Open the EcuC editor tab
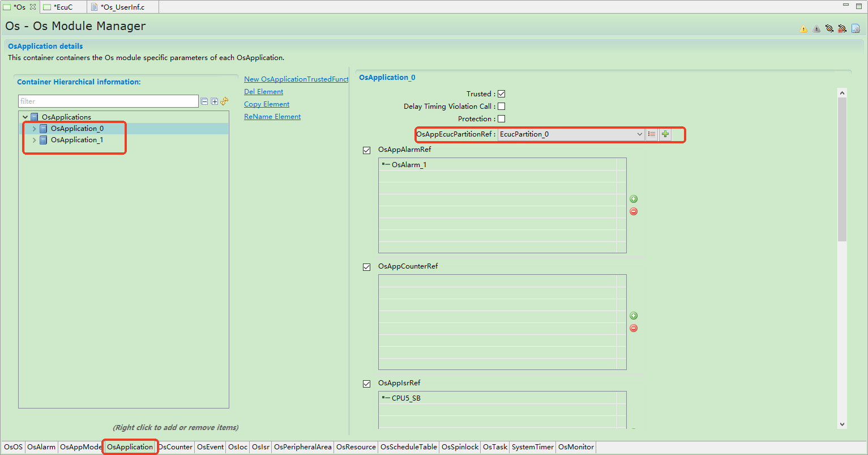868x455 pixels. tap(63, 7)
